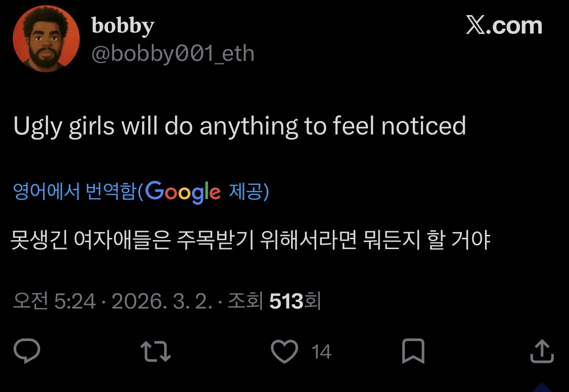The image size is (569, 392).
Task: Select the Korean translated tweet text
Action: click(x=250, y=241)
